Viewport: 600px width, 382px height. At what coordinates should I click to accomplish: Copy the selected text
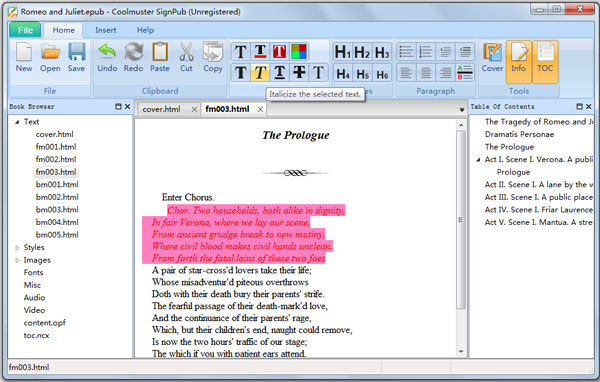click(x=213, y=57)
